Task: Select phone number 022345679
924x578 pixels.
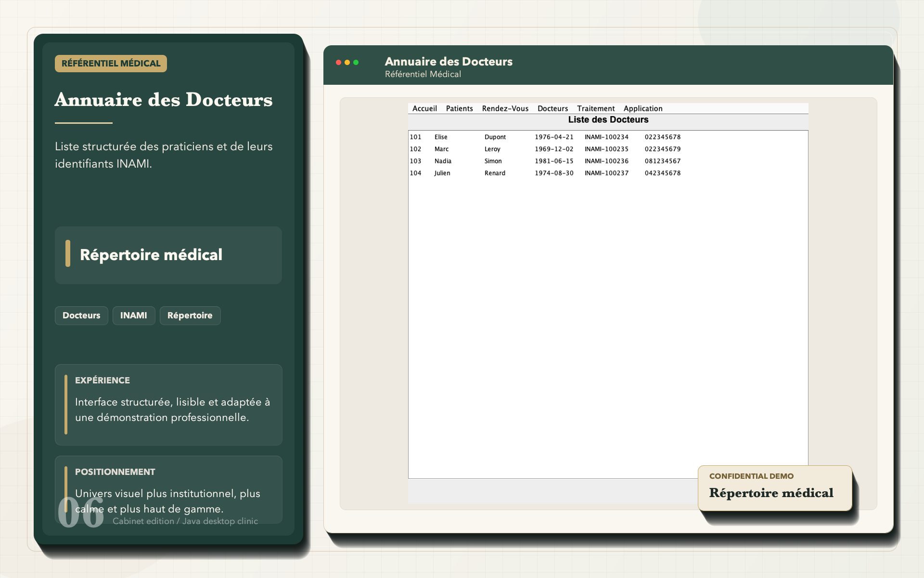Action: [x=663, y=149]
